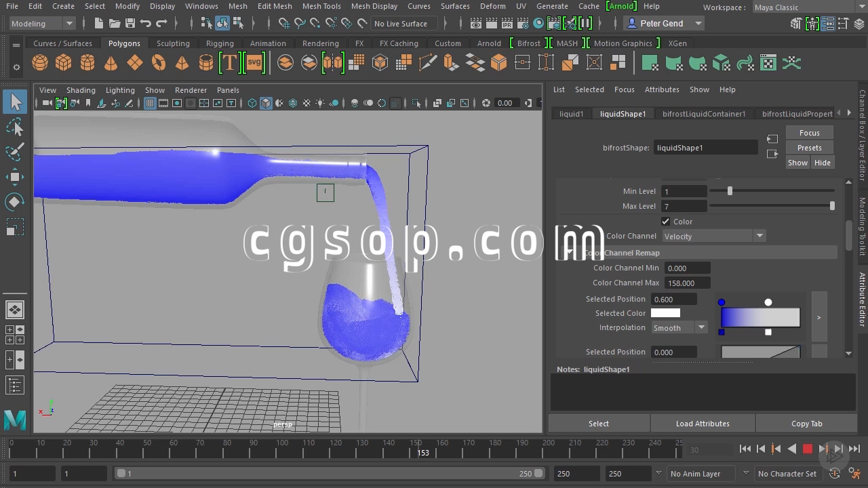Open the Deform menu
Screen dimensions: 868x488
click(x=493, y=6)
